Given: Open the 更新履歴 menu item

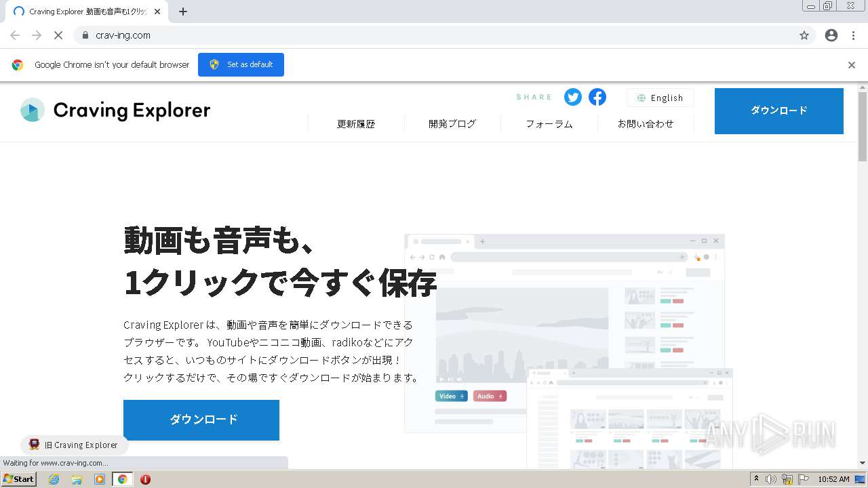Looking at the screenshot, I should (356, 124).
